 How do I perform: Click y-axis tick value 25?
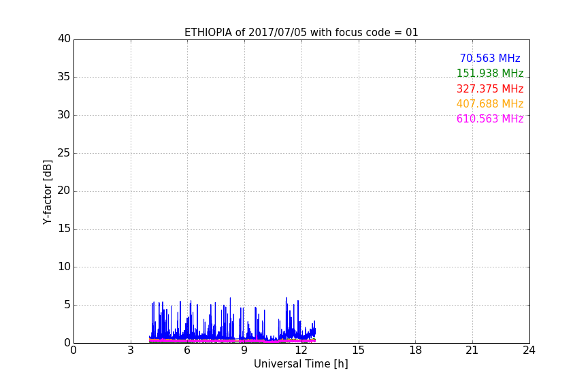(x=64, y=152)
